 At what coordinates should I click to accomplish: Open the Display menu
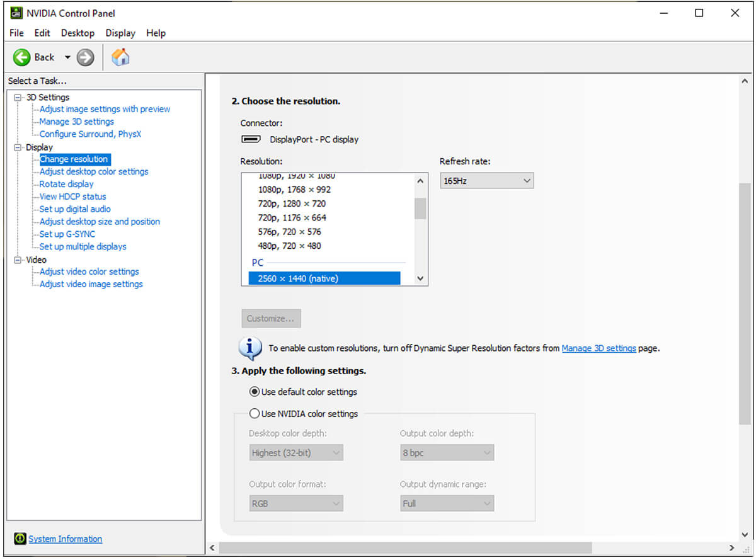(x=120, y=33)
